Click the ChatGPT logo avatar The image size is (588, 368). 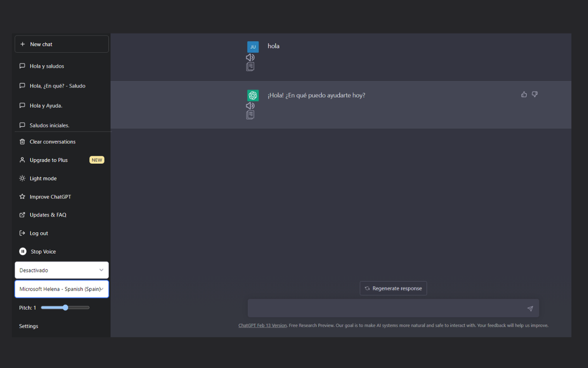(253, 95)
